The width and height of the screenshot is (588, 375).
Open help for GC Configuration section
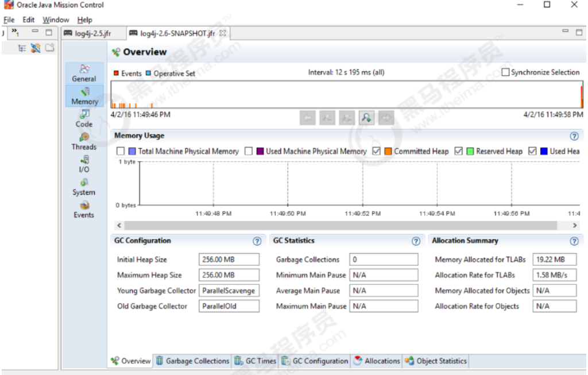click(257, 241)
